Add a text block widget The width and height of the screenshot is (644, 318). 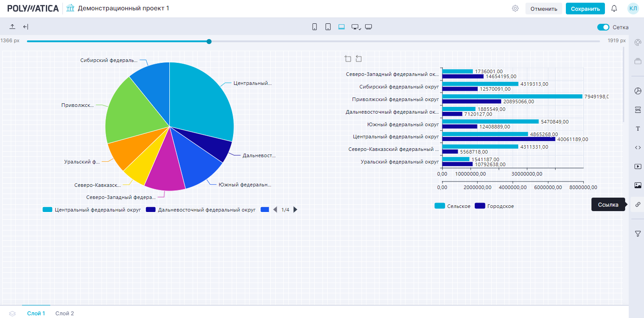pyautogui.click(x=638, y=129)
